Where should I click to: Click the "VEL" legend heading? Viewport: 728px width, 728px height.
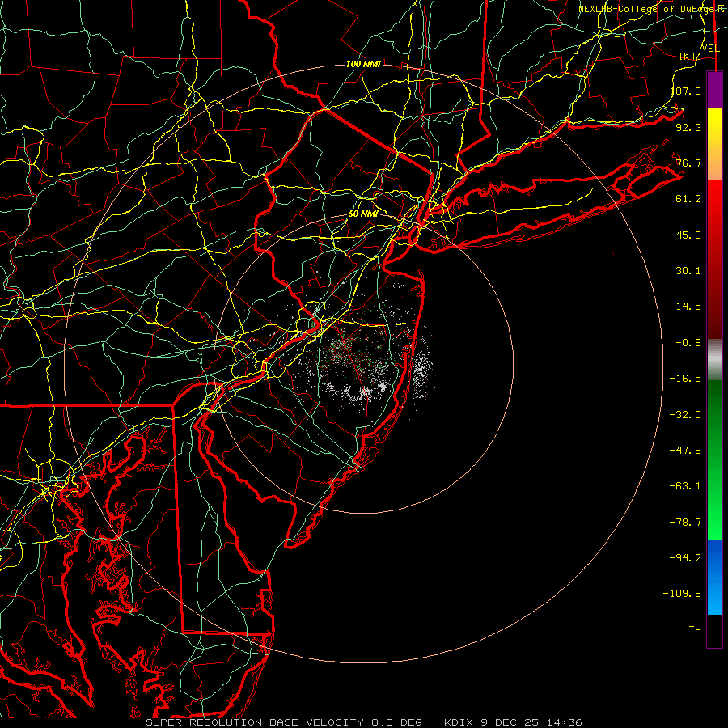pos(710,49)
